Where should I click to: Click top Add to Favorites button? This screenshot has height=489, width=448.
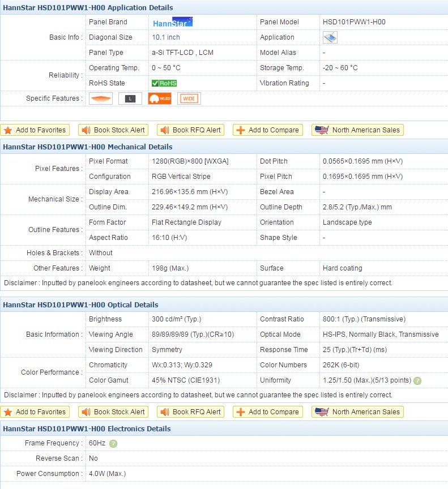coord(35,130)
